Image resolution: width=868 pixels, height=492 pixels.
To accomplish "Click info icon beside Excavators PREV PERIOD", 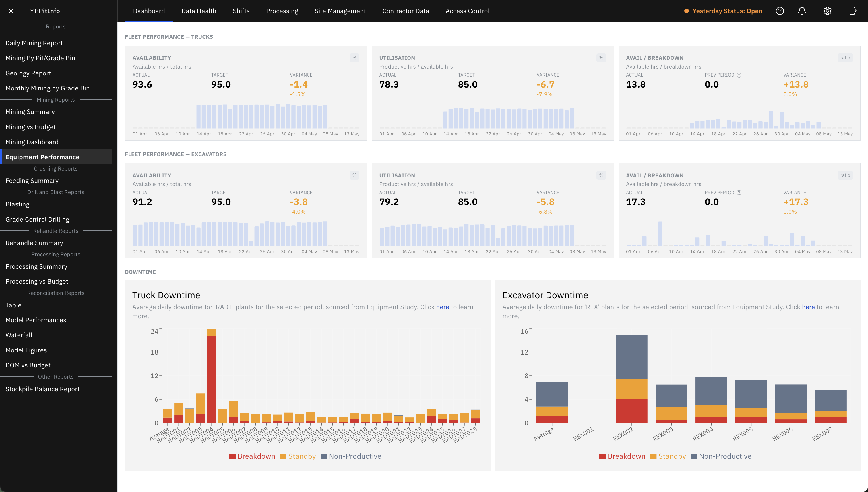I will coord(739,193).
